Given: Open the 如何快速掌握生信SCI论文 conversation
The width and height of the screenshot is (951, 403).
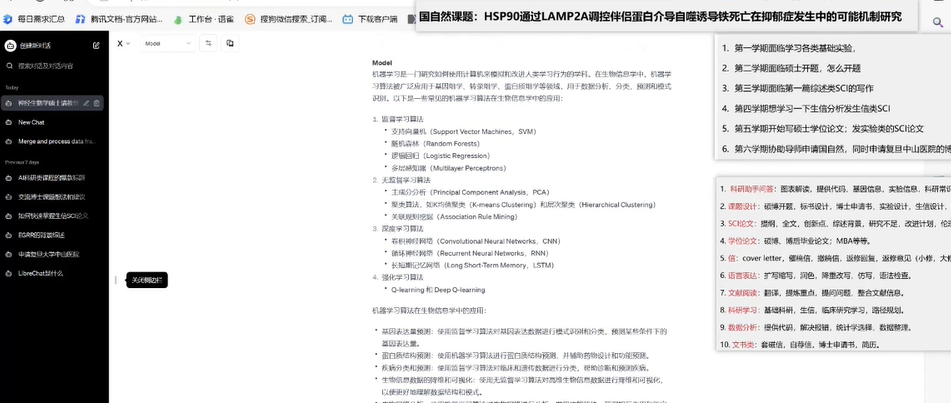Looking at the screenshot, I should pos(54,216).
